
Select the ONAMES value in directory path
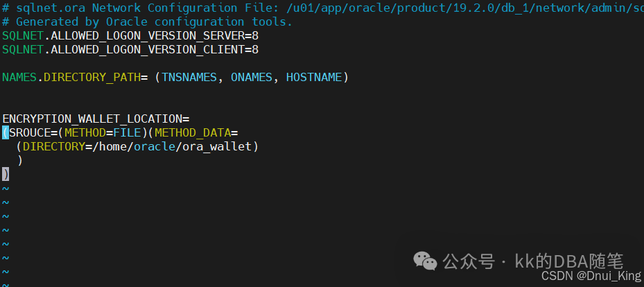(x=252, y=77)
